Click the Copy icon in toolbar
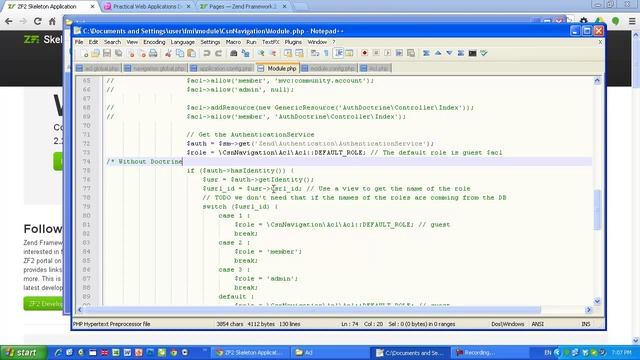 (180, 53)
